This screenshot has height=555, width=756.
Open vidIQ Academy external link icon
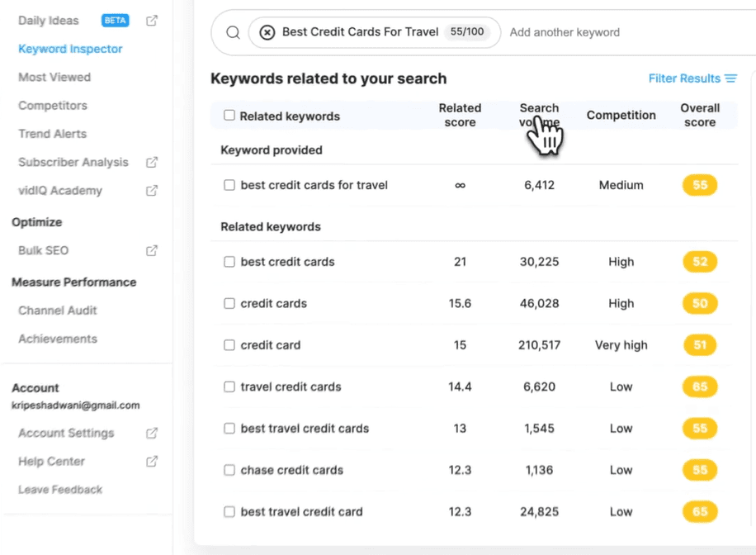click(152, 190)
